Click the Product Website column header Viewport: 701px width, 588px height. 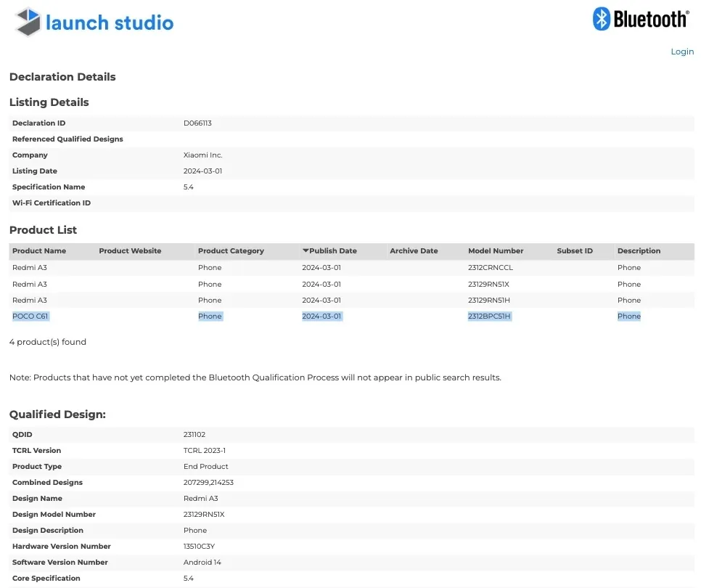click(130, 251)
